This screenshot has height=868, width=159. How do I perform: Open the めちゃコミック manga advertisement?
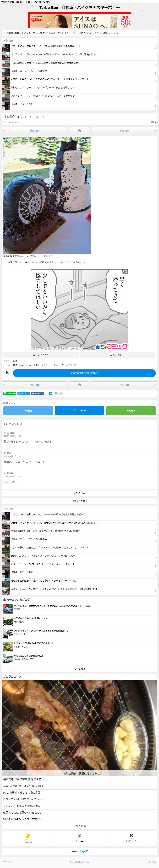click(79, 309)
